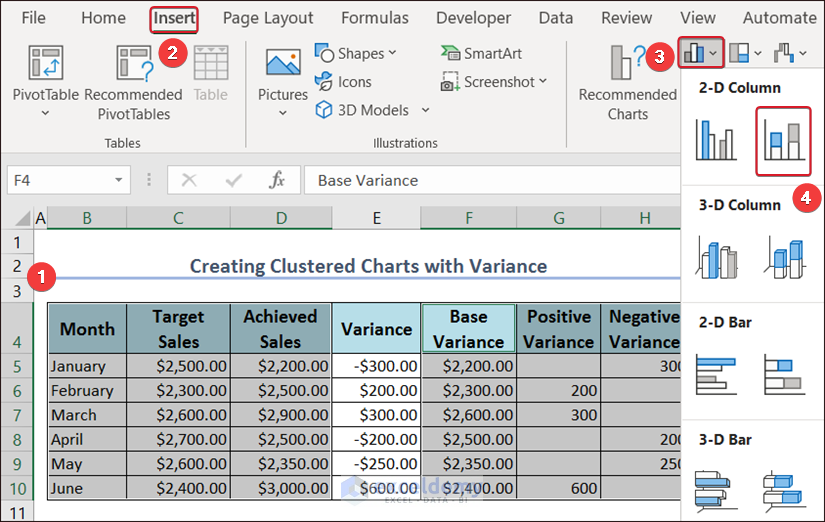Expand the Name Box dropdown arrow
Screen dimensions: 825x522
120,180
